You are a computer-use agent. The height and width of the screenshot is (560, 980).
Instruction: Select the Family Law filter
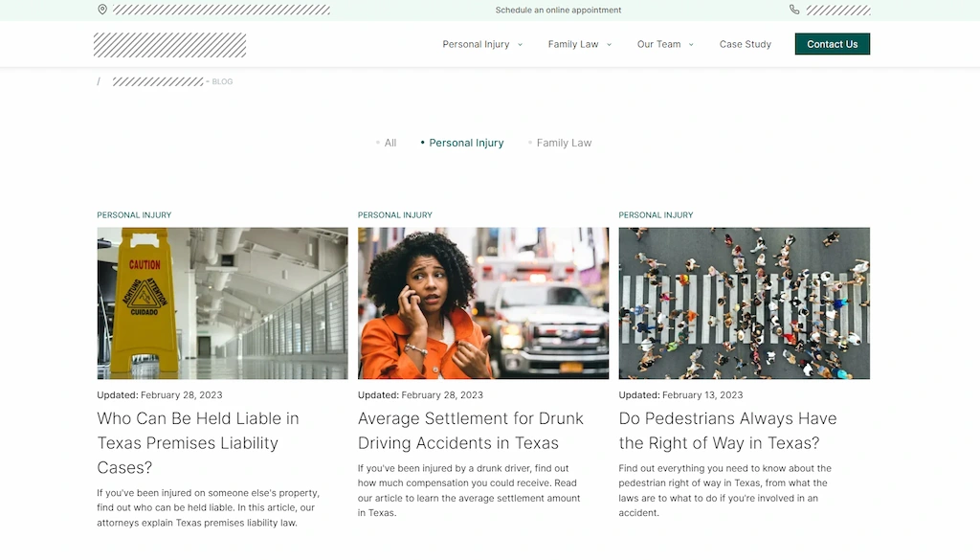(x=564, y=142)
